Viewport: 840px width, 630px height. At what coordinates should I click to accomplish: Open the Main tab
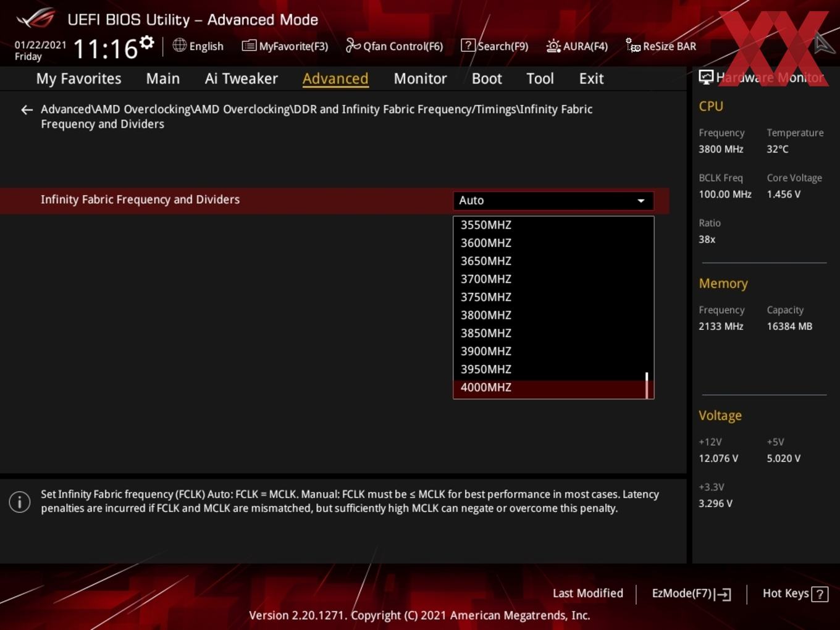point(163,78)
